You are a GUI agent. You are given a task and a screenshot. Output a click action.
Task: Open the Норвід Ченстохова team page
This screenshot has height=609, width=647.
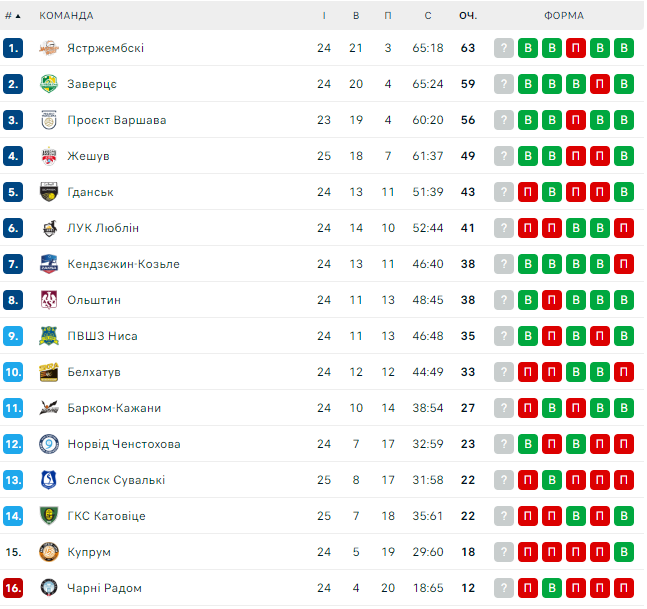pos(124,444)
